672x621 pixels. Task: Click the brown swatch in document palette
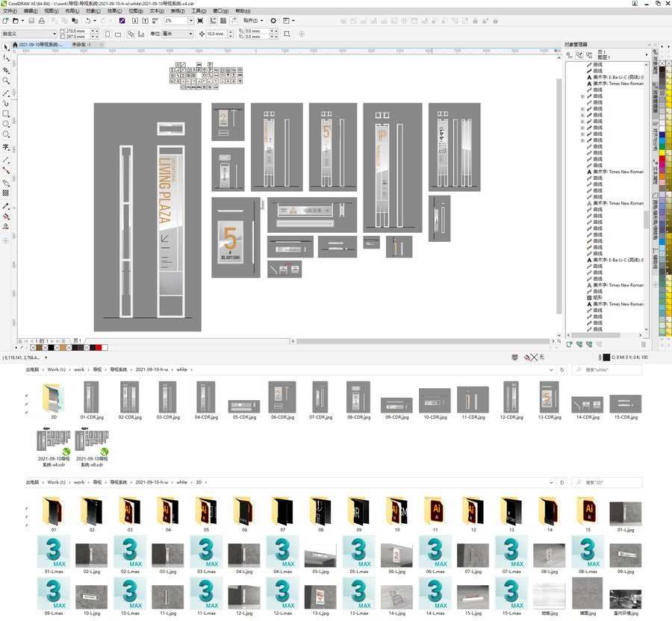[x=40, y=347]
